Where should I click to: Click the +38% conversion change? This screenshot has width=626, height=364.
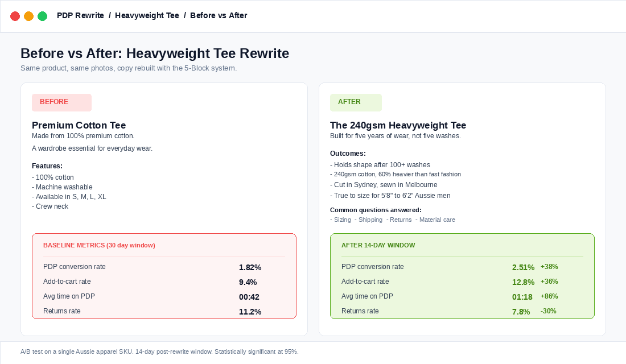(549, 267)
